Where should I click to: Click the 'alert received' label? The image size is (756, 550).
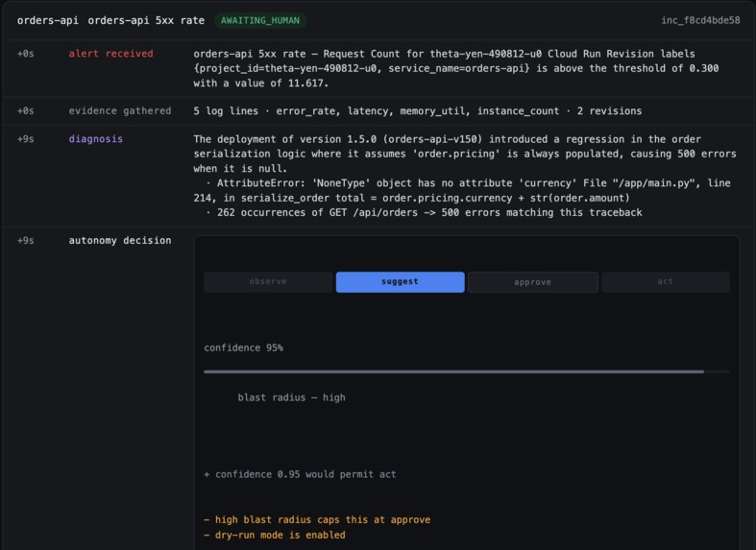click(x=110, y=54)
